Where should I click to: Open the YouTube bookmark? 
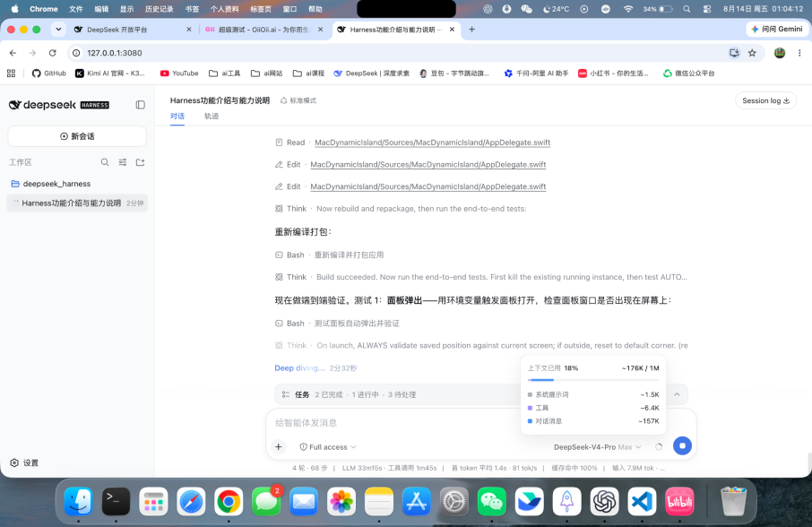pyautogui.click(x=179, y=73)
